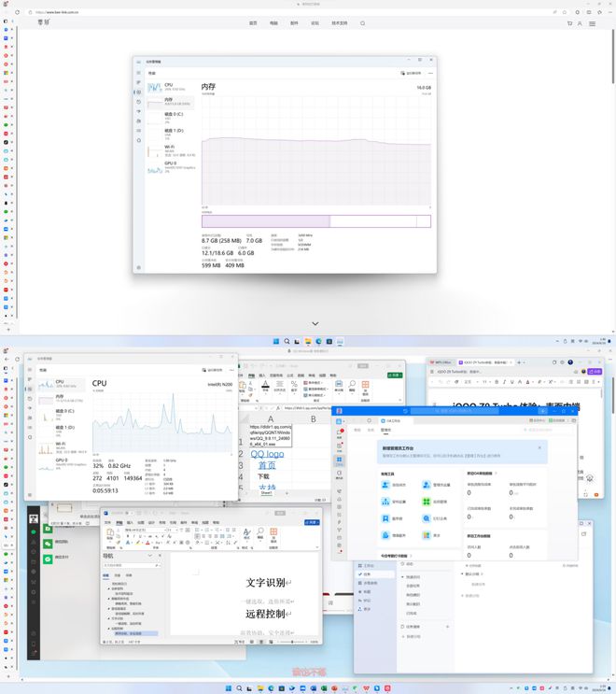Select GPU 0 in the memory-view Task Manager list
The height and width of the screenshot is (694, 616).
pos(171,167)
